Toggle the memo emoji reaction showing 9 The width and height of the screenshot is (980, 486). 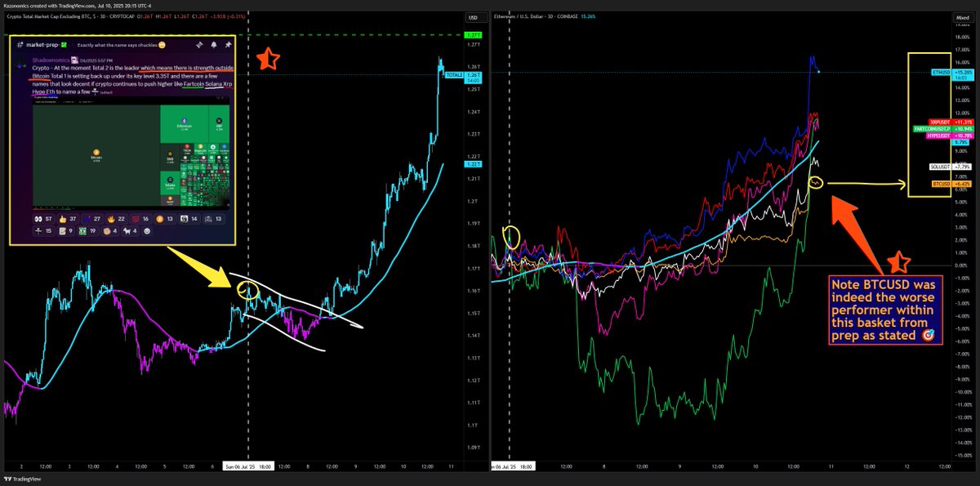pos(63,232)
